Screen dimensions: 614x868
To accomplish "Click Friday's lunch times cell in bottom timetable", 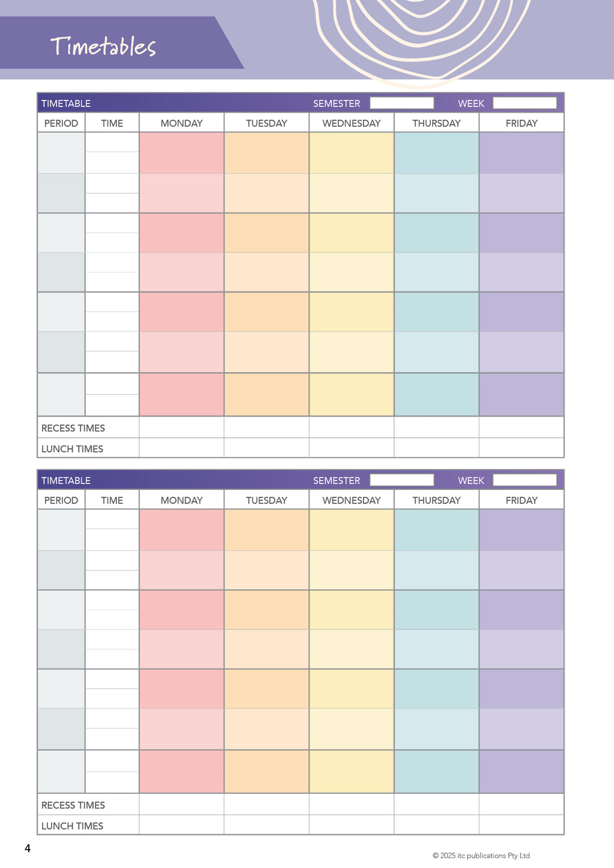I will click(521, 825).
